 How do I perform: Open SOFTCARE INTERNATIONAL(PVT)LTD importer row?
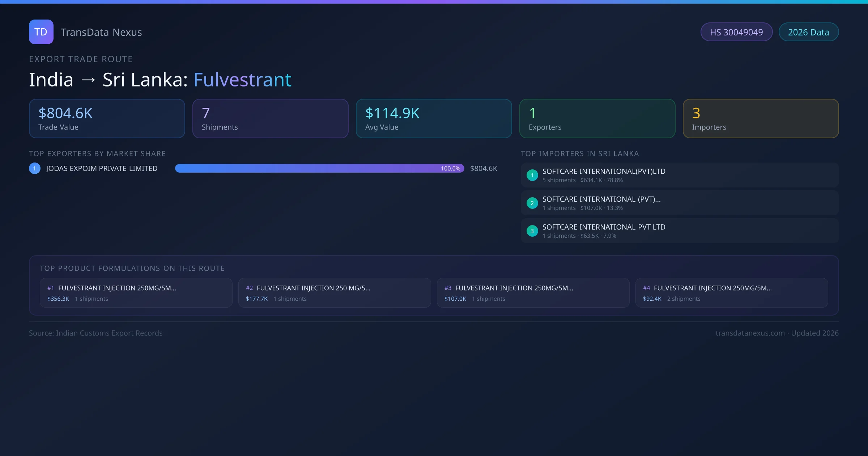[x=679, y=175]
